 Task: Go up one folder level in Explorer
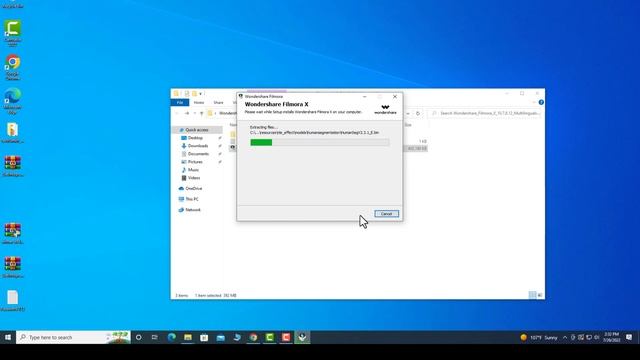(x=202, y=113)
